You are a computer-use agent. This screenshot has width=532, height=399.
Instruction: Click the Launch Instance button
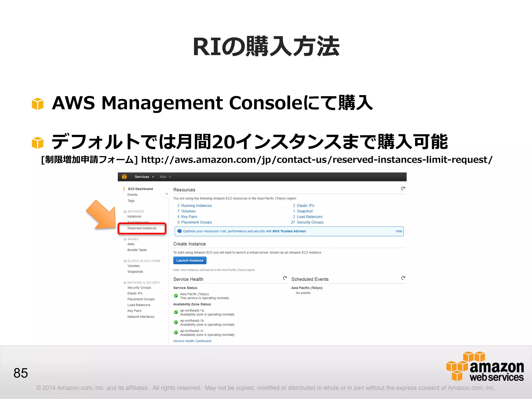tap(190, 261)
